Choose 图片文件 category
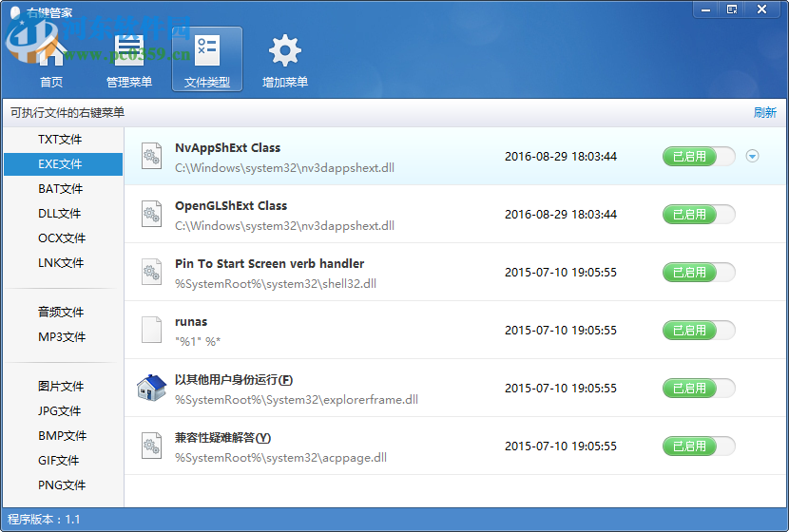 (63, 387)
